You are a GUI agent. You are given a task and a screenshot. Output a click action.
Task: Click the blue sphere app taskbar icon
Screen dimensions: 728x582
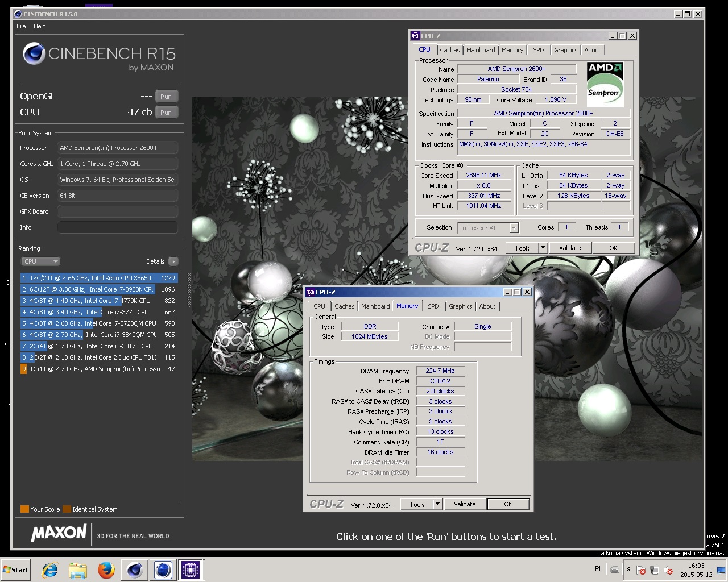[163, 569]
